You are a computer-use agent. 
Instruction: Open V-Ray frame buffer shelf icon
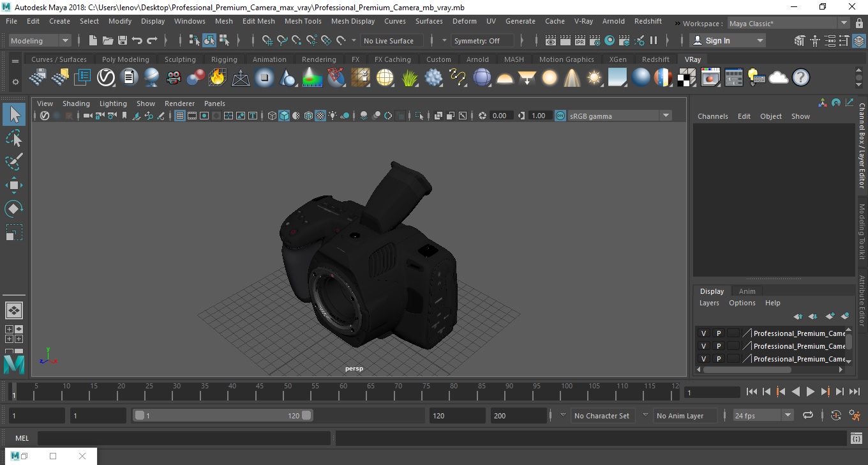[711, 78]
